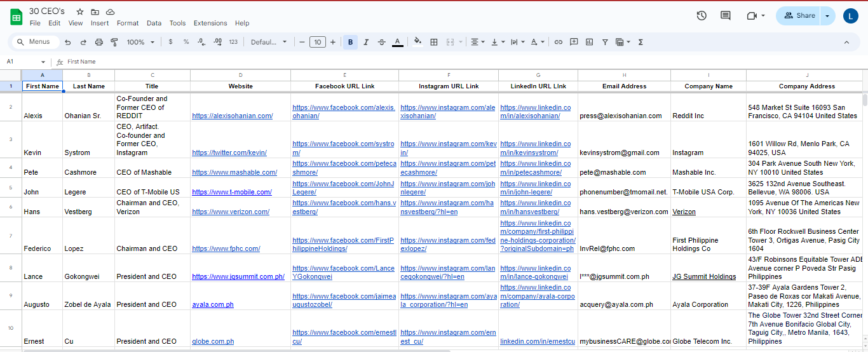
Task: Click the Google Sheets home icon
Action: 16,17
